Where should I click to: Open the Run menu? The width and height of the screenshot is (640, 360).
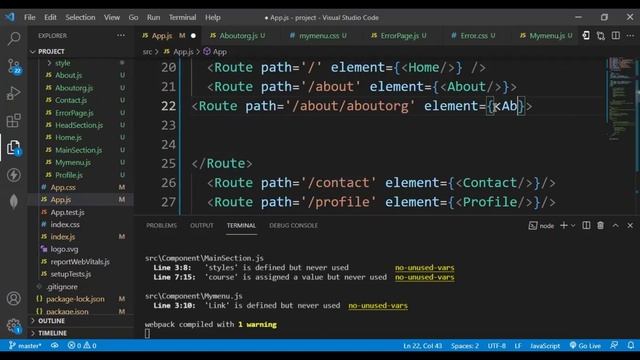coord(153,17)
